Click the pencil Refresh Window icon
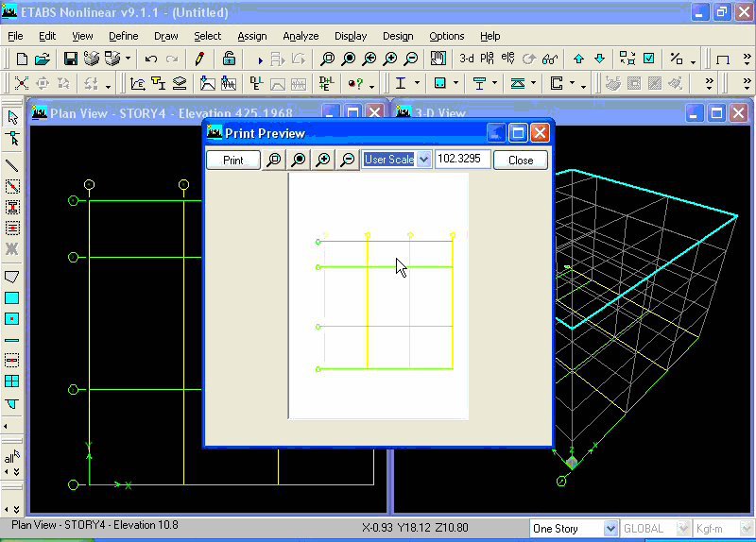Screen dimensions: 756x542 coord(199,59)
